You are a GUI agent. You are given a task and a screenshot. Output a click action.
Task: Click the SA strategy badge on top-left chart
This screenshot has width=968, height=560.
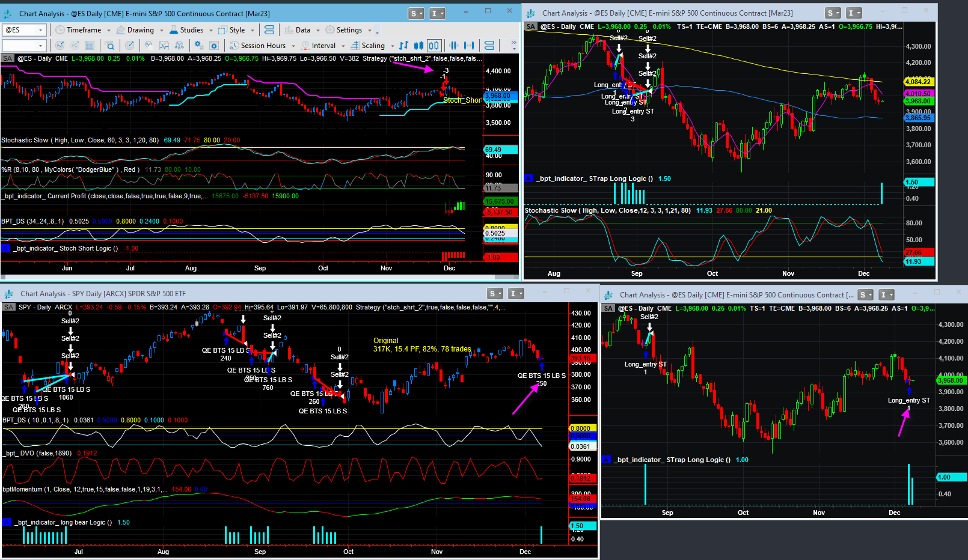coord(7,58)
